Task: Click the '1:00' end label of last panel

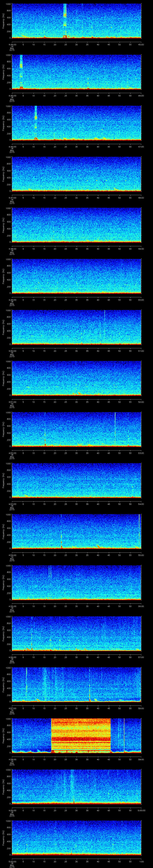Action: tap(141, 861)
